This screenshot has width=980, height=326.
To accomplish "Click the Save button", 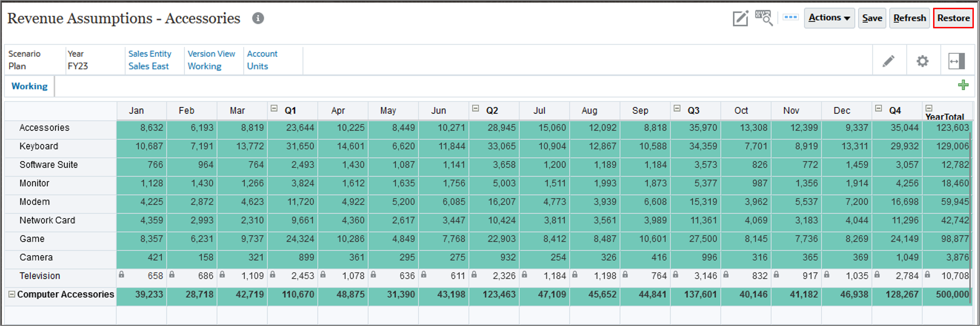I will coord(872,18).
